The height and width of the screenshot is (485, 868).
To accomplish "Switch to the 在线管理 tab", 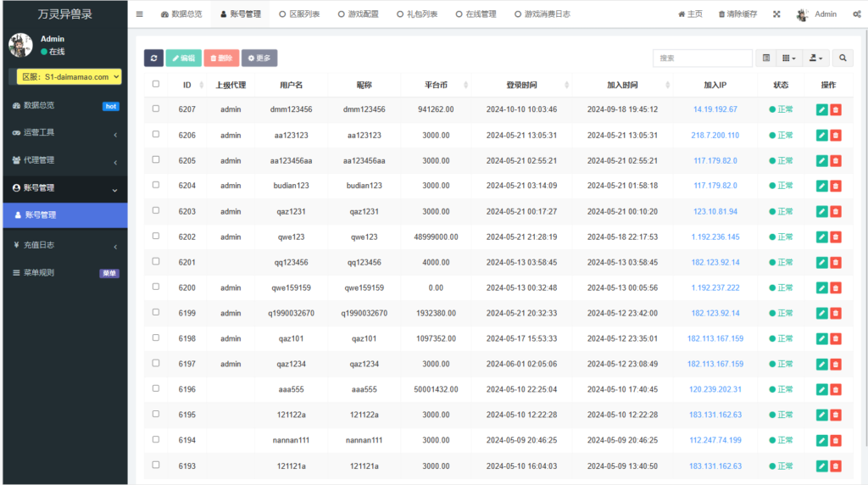I will [476, 14].
